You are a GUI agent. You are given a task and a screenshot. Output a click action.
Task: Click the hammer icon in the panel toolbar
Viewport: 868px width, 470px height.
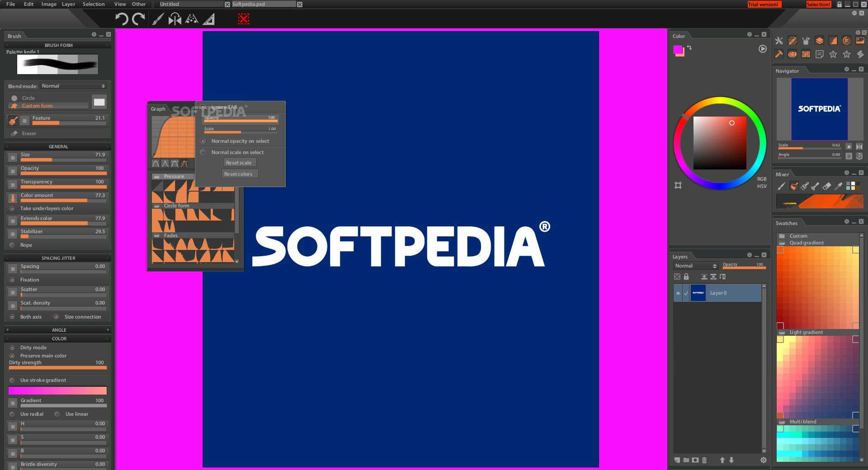coord(779,54)
